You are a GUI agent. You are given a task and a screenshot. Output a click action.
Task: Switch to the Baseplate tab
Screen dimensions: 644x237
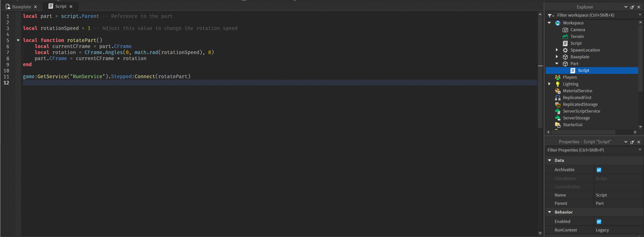pos(21,7)
